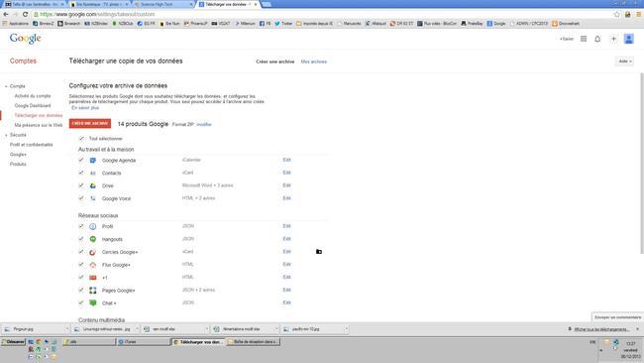
Task: Click the Google logo
Action: 26,39
